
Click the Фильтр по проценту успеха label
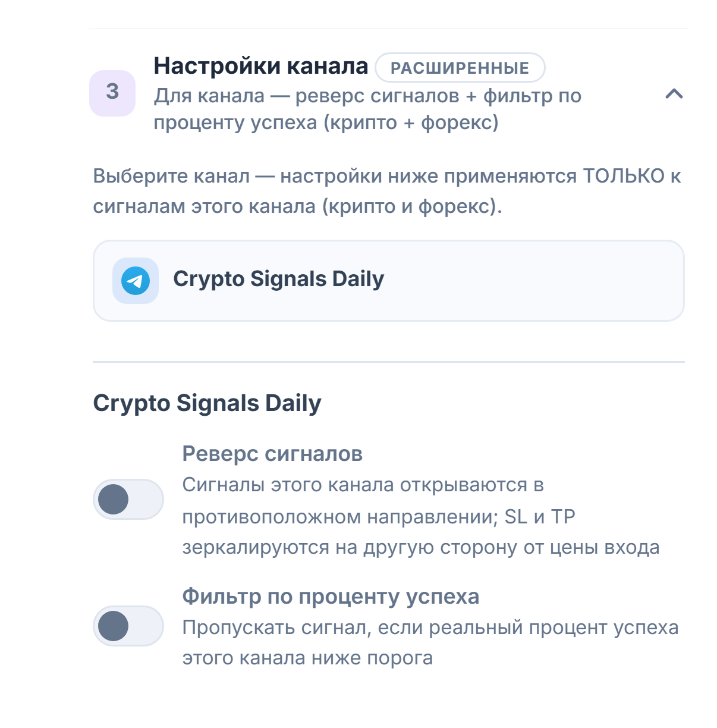click(x=331, y=596)
